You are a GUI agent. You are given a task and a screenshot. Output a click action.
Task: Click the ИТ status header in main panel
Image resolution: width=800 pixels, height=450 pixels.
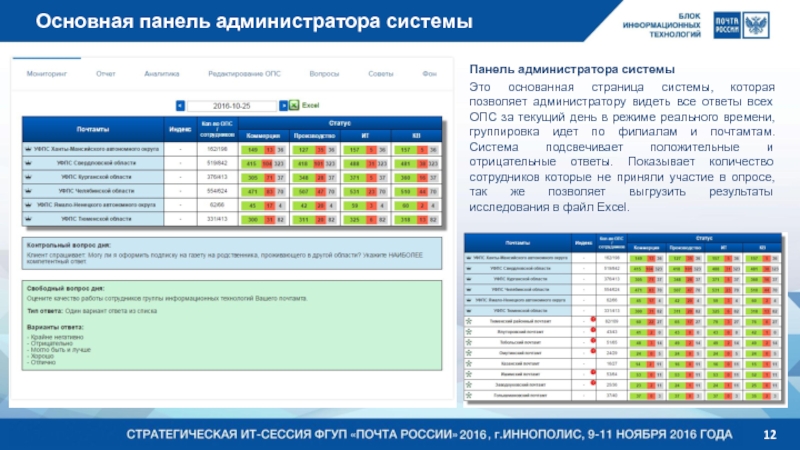coord(365,136)
